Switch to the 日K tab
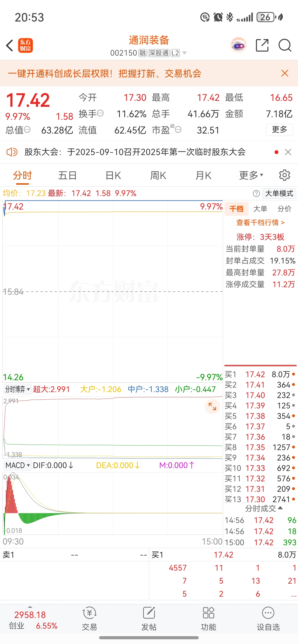298x644 pixels. (x=113, y=175)
